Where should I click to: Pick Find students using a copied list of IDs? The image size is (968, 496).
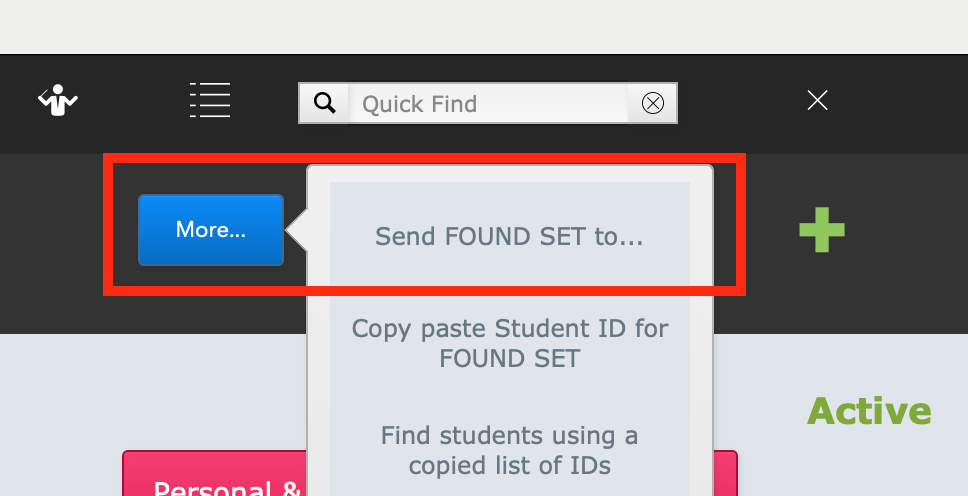pyautogui.click(x=510, y=450)
